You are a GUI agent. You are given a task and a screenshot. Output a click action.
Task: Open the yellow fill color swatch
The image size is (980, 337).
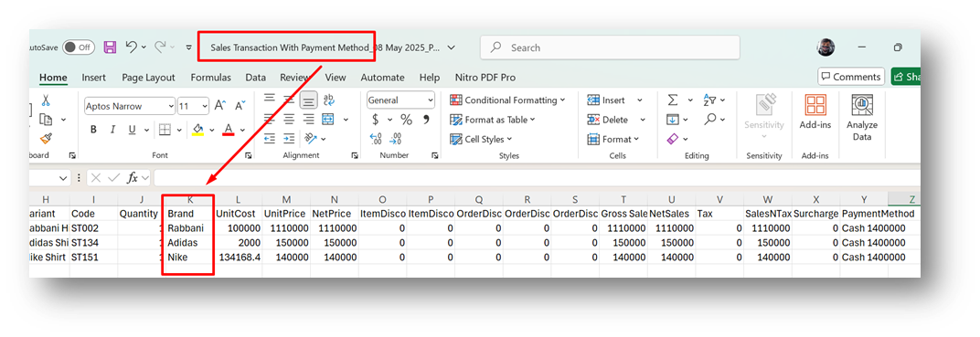click(x=198, y=130)
